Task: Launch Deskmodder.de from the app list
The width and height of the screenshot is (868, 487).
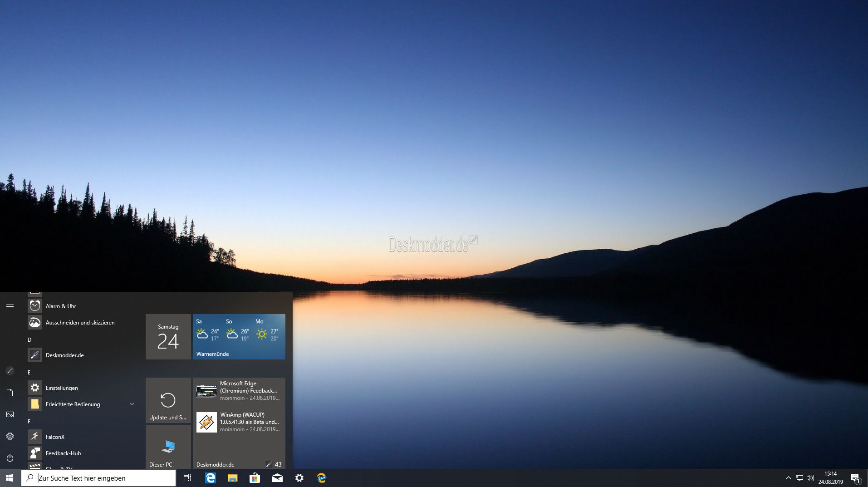Action: pos(82,355)
